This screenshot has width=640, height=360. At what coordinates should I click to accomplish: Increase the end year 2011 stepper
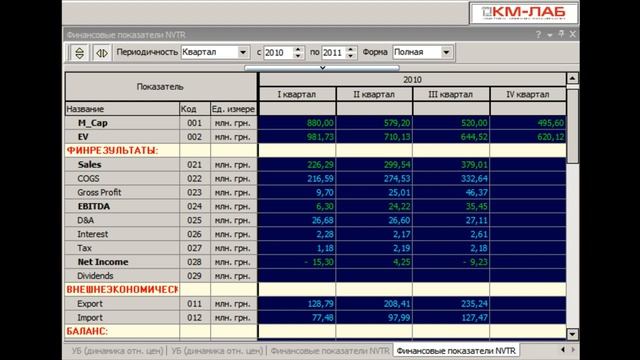(x=351, y=49)
